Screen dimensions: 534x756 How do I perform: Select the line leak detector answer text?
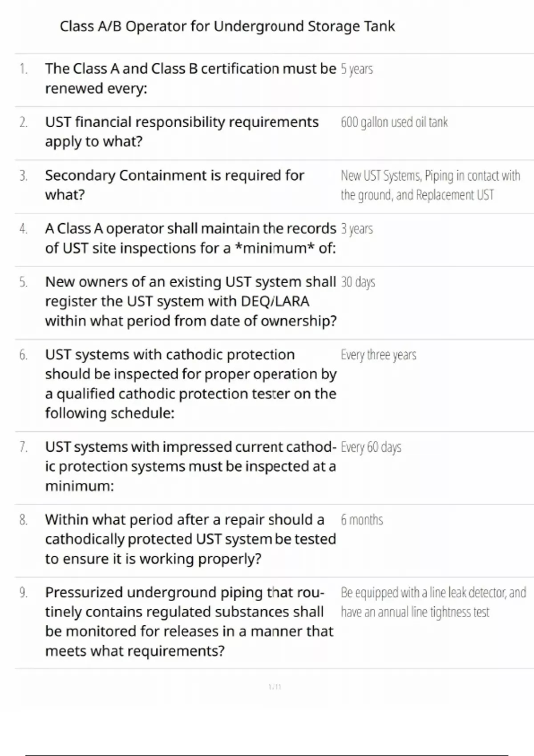(x=433, y=602)
